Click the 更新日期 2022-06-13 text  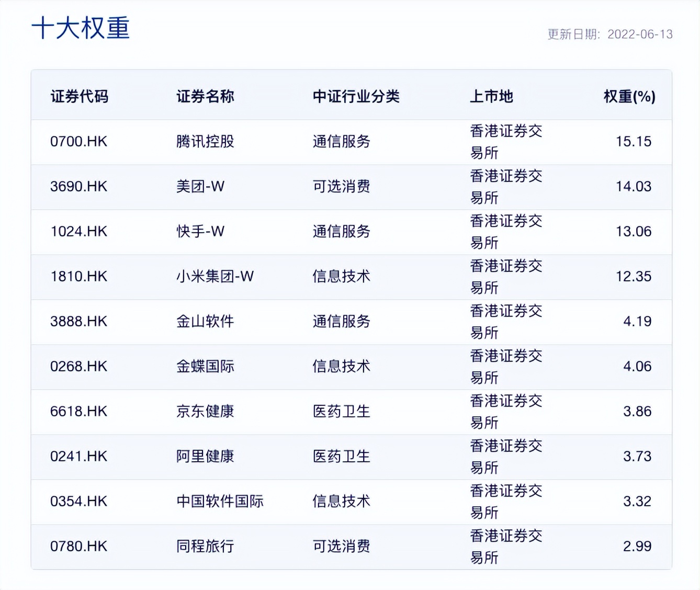click(x=610, y=35)
